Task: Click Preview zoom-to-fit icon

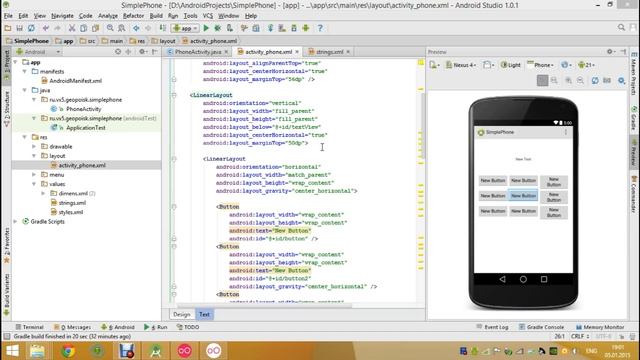Action: [x=542, y=80]
